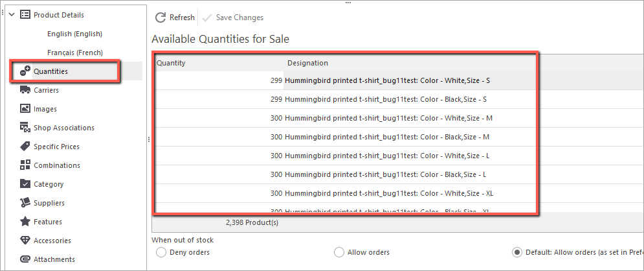Open the Category section
The image size is (644, 271).
coord(49,184)
